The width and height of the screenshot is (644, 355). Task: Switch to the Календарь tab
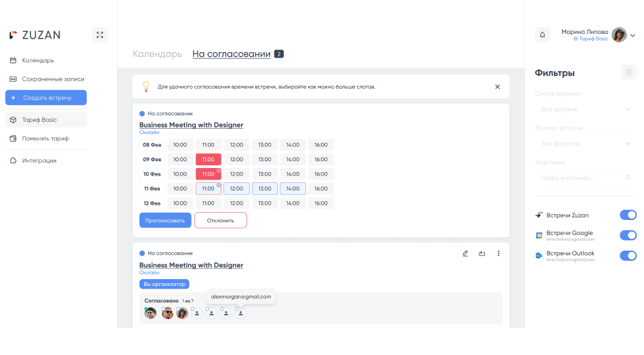[157, 54]
